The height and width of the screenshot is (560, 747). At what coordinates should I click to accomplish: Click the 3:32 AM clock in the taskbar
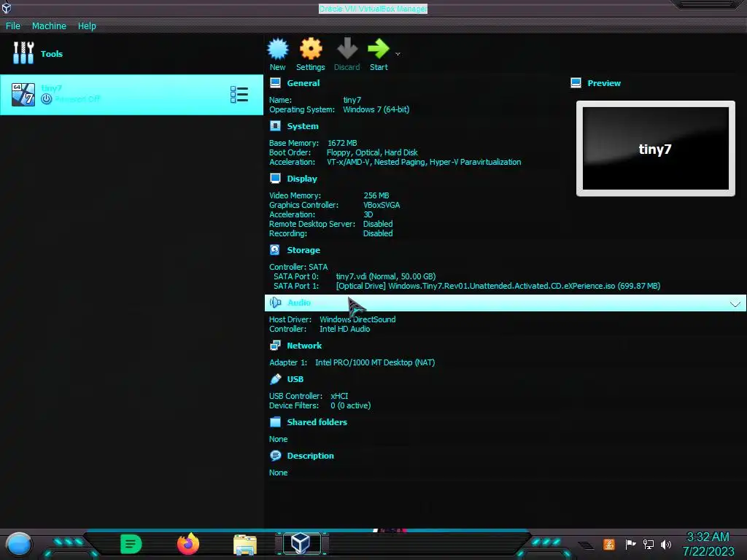coord(708,537)
